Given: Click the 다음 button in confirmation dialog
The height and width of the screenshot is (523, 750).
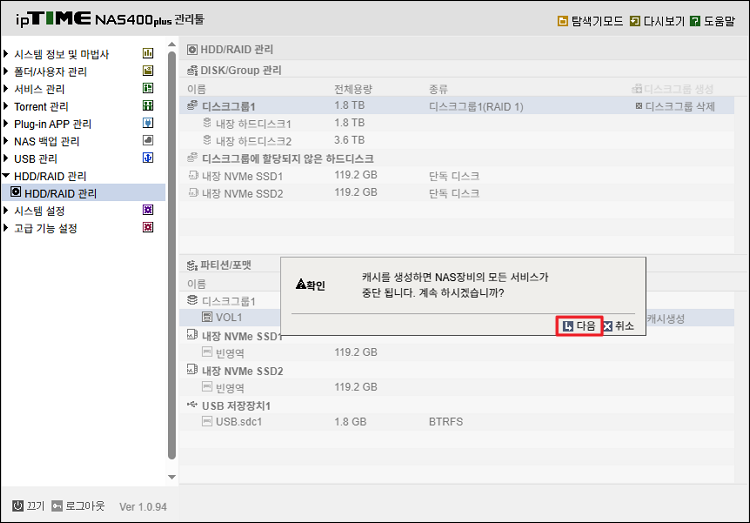Looking at the screenshot, I should click(580, 326).
